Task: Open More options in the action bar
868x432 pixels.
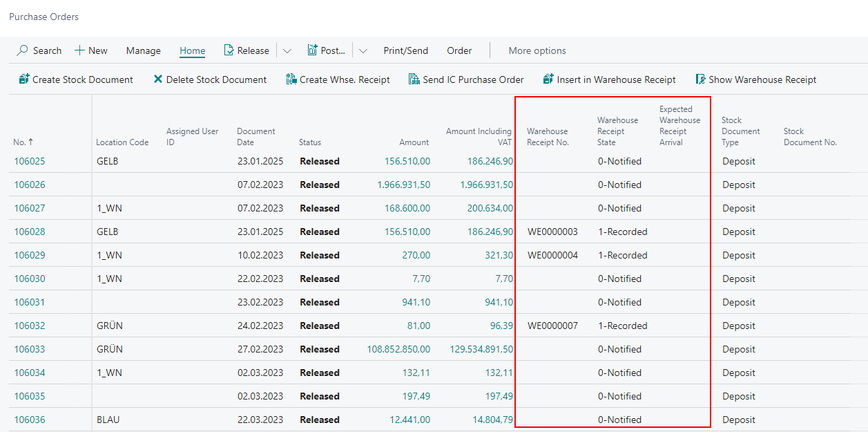Action: coord(537,50)
